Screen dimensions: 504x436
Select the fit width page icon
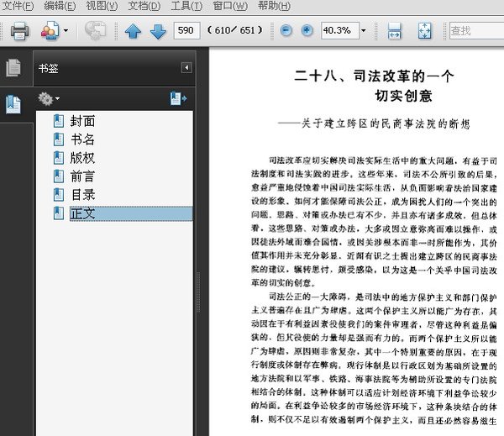point(395,31)
